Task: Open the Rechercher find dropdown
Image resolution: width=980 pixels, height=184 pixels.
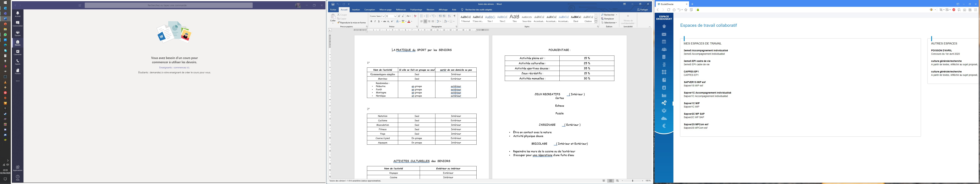Action: tap(609, 15)
